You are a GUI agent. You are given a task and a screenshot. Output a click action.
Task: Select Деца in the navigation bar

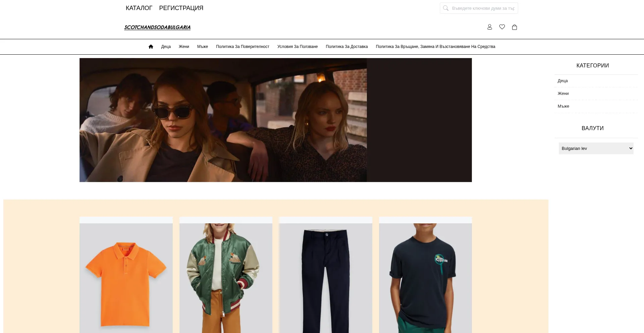coord(166,47)
